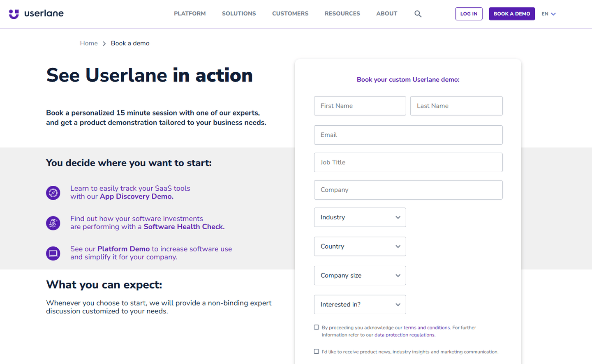Click the Book a Demo button
The width and height of the screenshot is (592, 364).
512,14
